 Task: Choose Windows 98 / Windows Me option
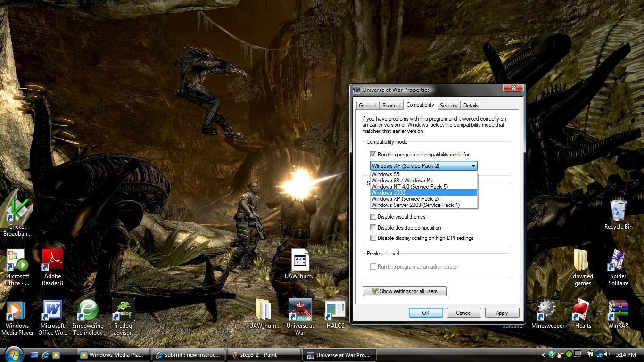click(424, 181)
